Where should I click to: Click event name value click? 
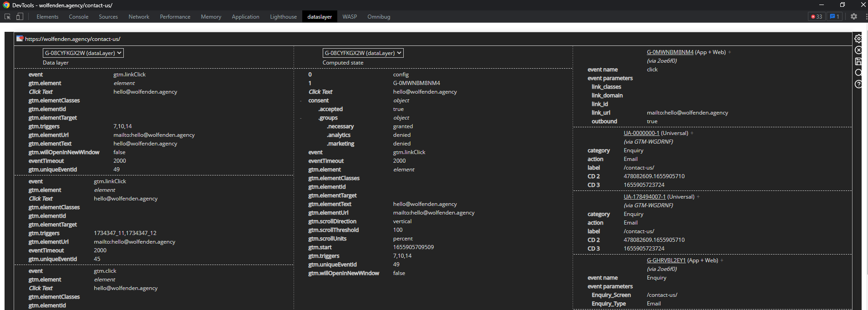[652, 70]
